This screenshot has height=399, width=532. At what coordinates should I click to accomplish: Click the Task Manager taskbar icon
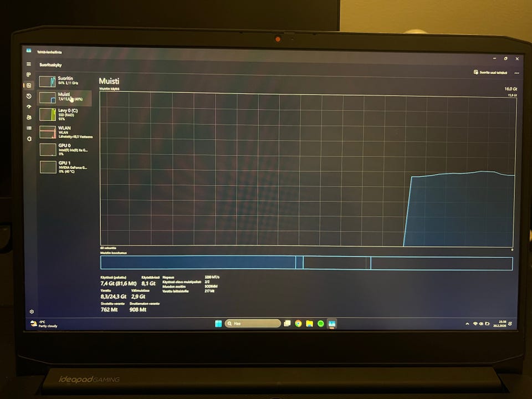(x=332, y=324)
